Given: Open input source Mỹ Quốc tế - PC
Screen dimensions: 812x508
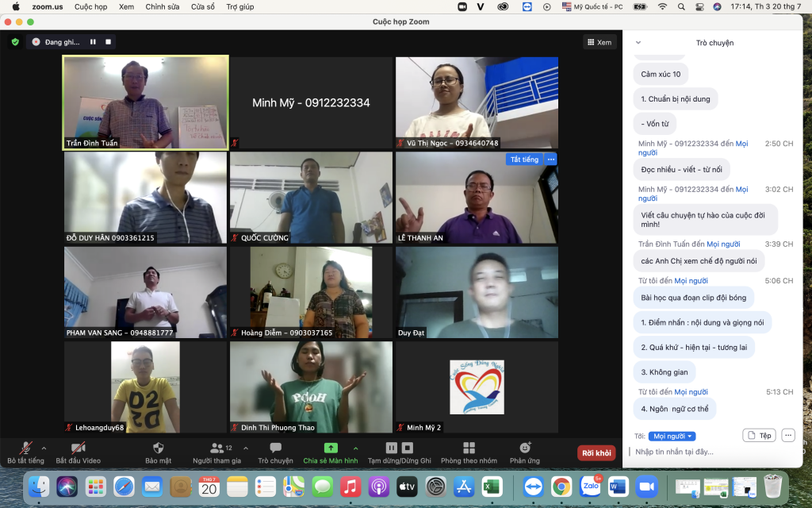Looking at the screenshot, I should pos(592,6).
